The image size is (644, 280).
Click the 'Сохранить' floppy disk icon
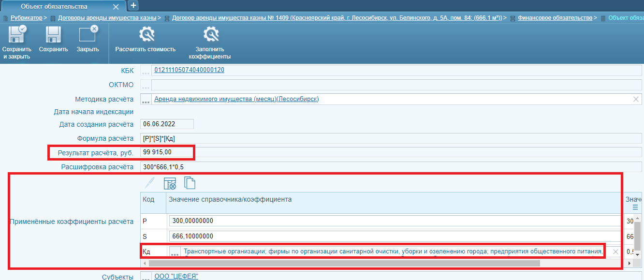tap(53, 35)
